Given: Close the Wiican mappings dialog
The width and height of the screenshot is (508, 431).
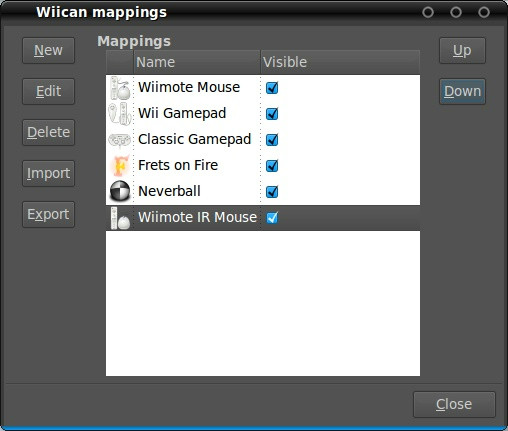Looking at the screenshot, I should pyautogui.click(x=454, y=404).
